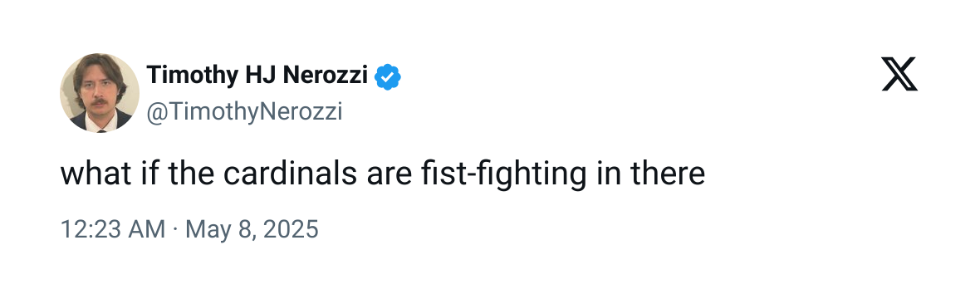The image size is (980, 299).
Task: Click the suit and tie in the avatar
Action: point(100,121)
